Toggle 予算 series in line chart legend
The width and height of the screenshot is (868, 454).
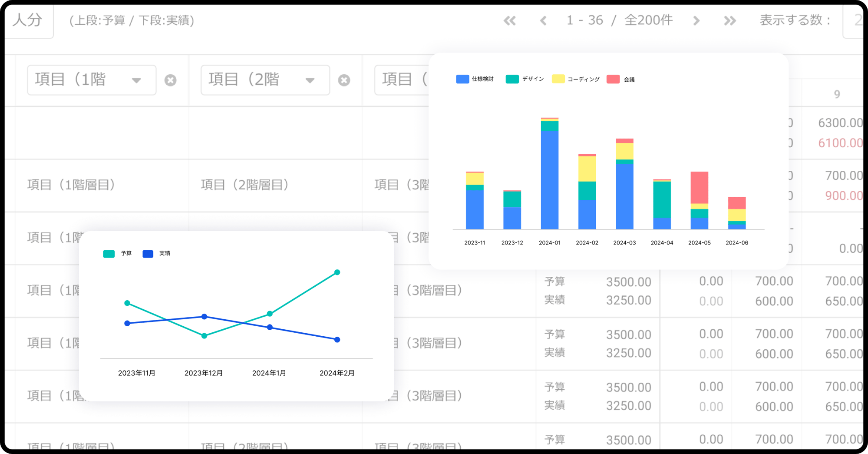(x=117, y=254)
